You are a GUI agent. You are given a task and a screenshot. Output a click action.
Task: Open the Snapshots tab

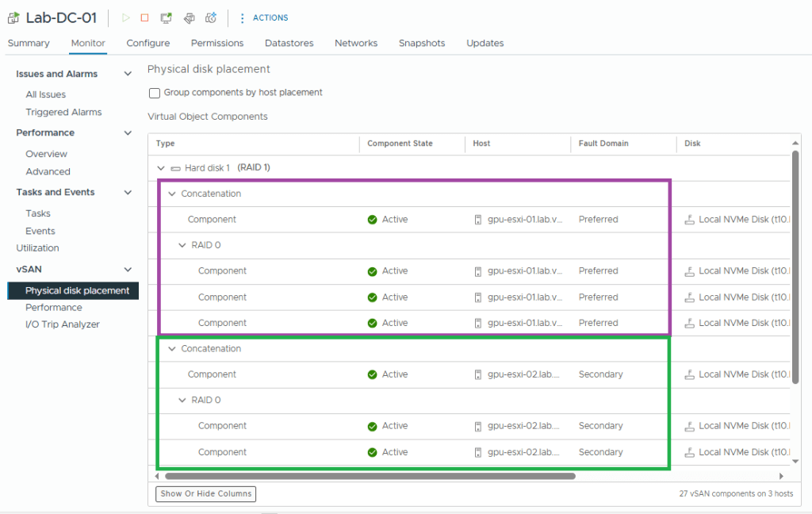click(x=421, y=43)
